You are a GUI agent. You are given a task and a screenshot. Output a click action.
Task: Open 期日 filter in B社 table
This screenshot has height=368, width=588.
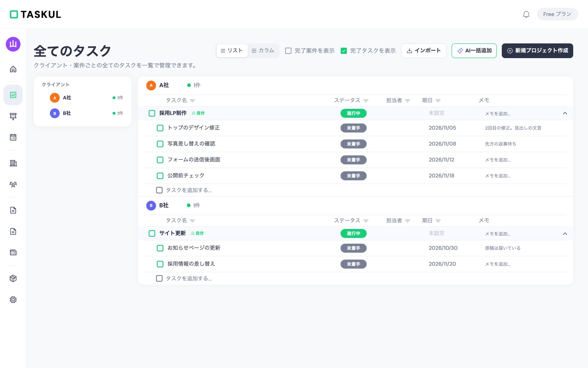pyautogui.click(x=438, y=221)
